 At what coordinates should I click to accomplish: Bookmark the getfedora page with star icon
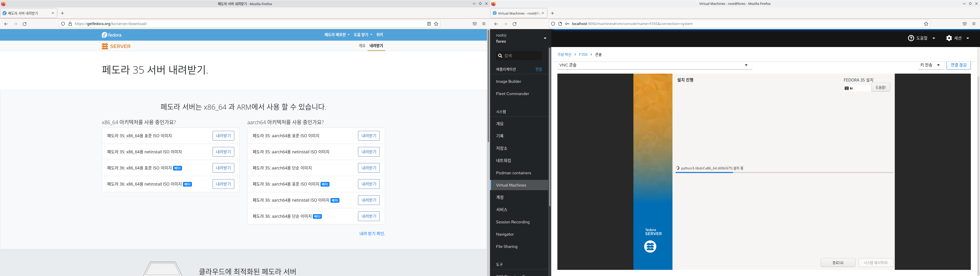[x=436, y=24]
